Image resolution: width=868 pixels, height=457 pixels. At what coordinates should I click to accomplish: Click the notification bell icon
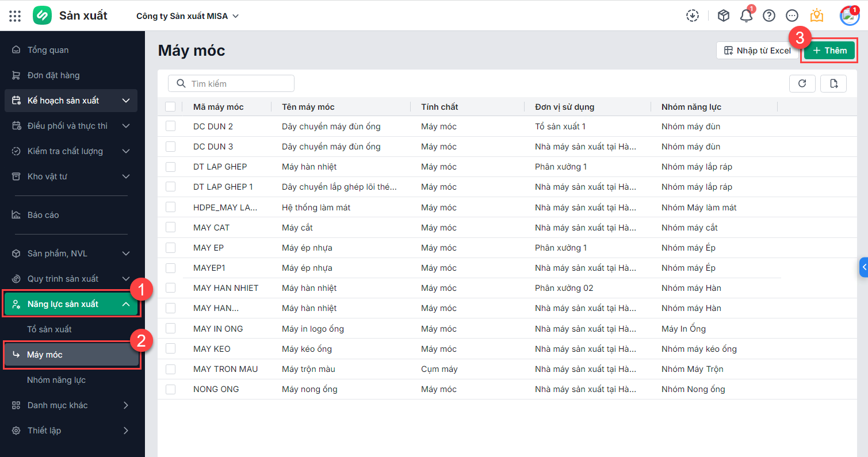[746, 16]
